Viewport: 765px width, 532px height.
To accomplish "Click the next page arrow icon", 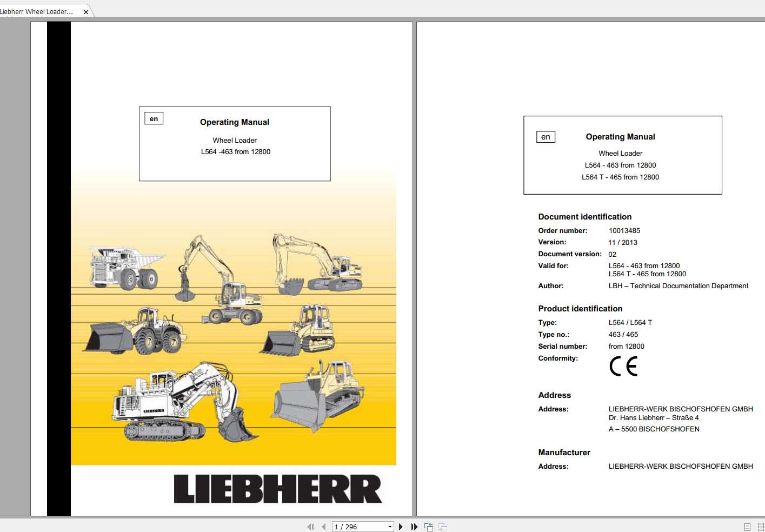I will [401, 526].
